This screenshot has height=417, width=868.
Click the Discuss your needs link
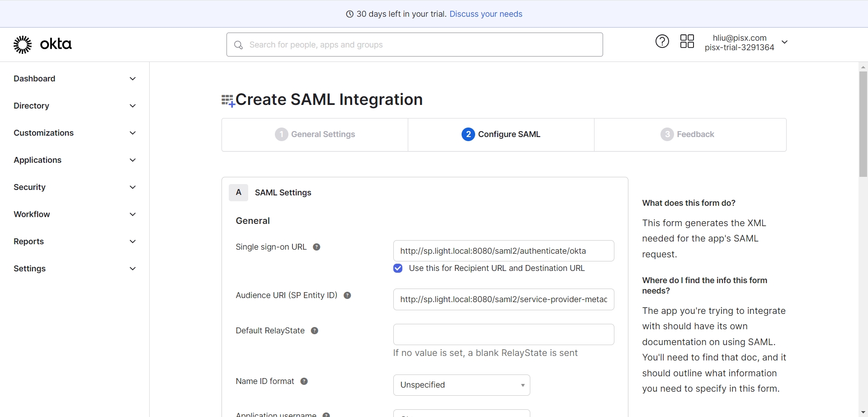click(486, 14)
